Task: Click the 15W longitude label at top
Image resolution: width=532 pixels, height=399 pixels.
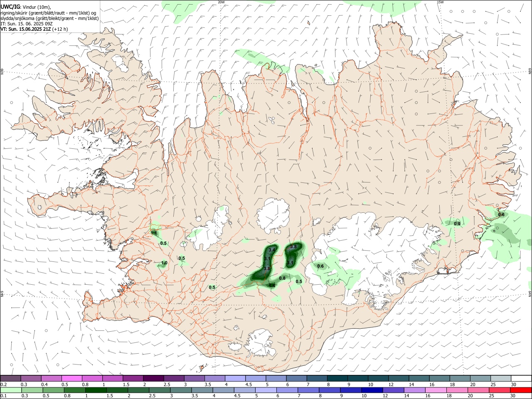Action: (x=440, y=2)
